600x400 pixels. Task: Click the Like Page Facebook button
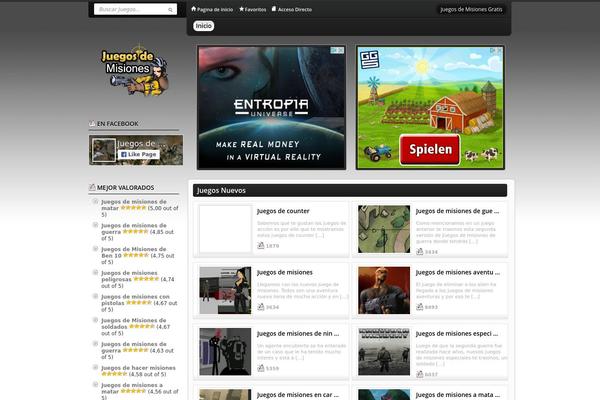[x=139, y=154]
